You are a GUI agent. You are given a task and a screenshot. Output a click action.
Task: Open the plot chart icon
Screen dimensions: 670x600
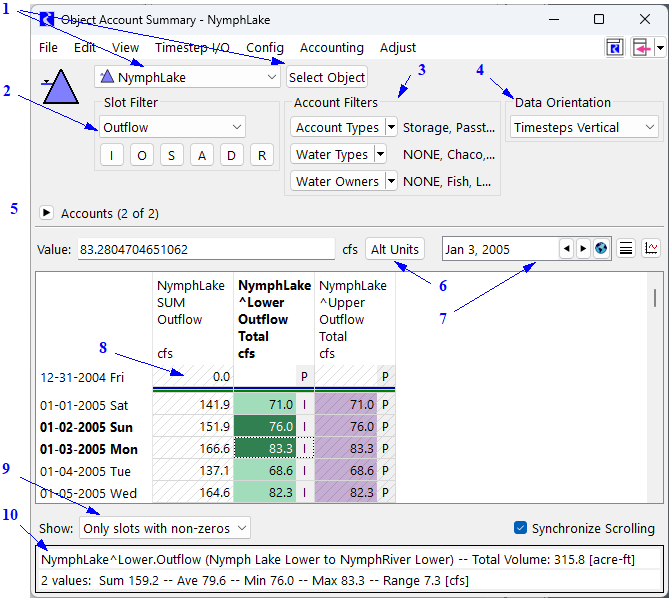pyautogui.click(x=651, y=249)
